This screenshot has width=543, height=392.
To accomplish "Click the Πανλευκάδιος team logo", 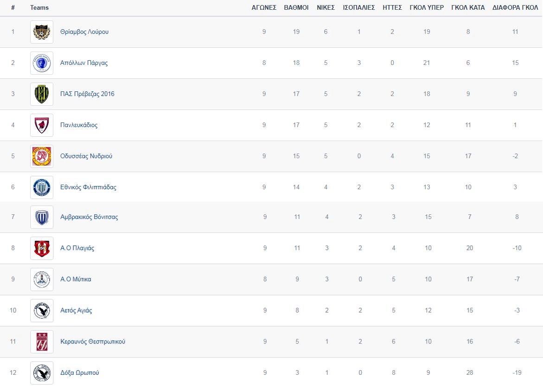I will (x=42, y=125).
